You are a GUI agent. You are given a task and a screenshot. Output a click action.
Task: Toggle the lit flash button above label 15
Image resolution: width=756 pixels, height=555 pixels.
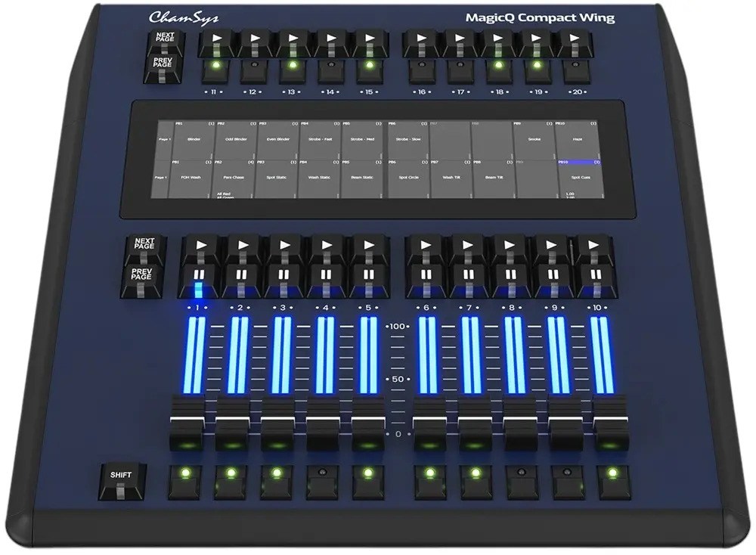370,70
